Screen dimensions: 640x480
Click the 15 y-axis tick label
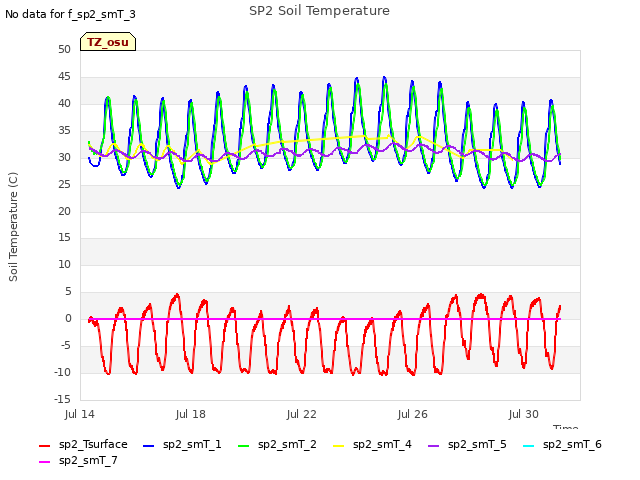(x=64, y=238)
